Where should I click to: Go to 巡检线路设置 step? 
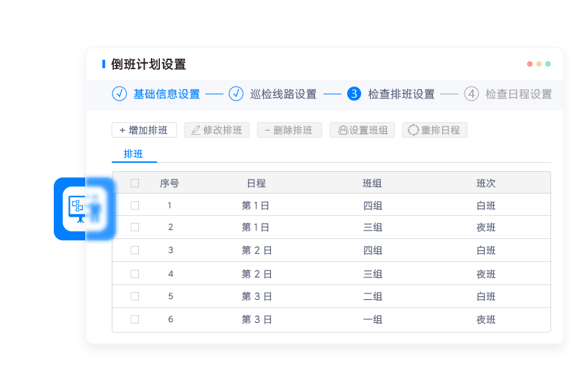pyautogui.click(x=283, y=94)
